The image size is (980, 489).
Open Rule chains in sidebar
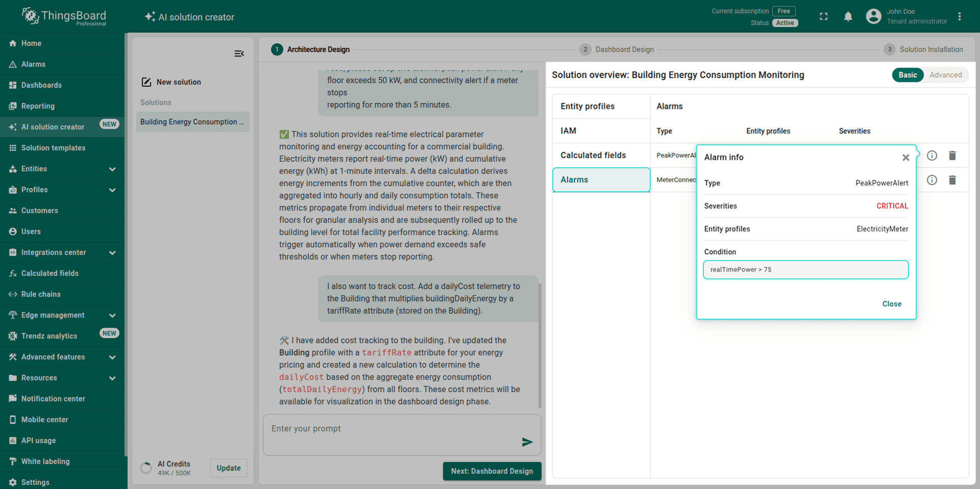tap(41, 294)
